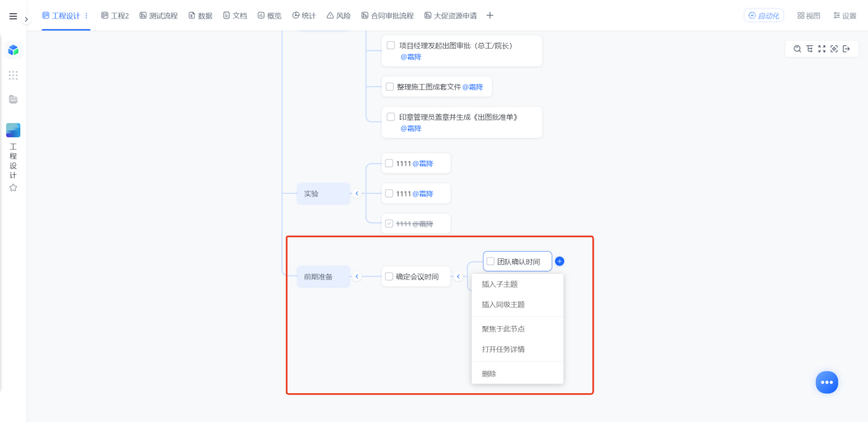The width and height of the screenshot is (868, 422).
Task: Click the 项目经理发起出图审批（总工/院长） text
Action: coord(456,45)
